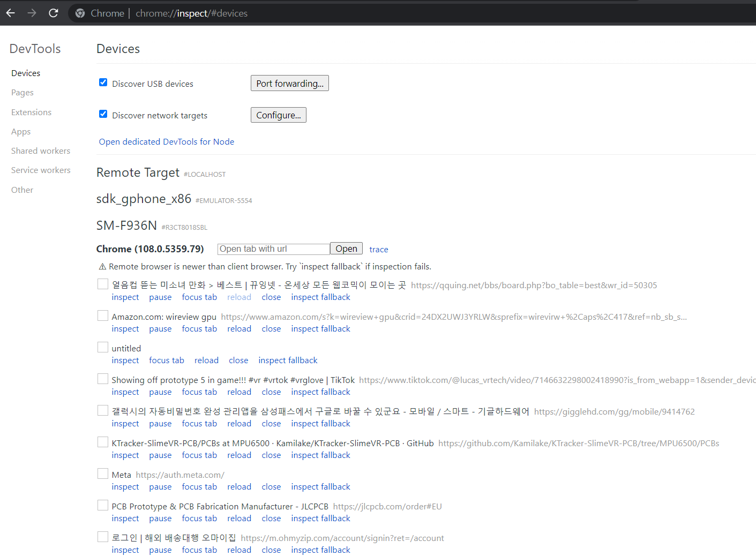
Task: Click Port forwarding... button
Action: [290, 84]
